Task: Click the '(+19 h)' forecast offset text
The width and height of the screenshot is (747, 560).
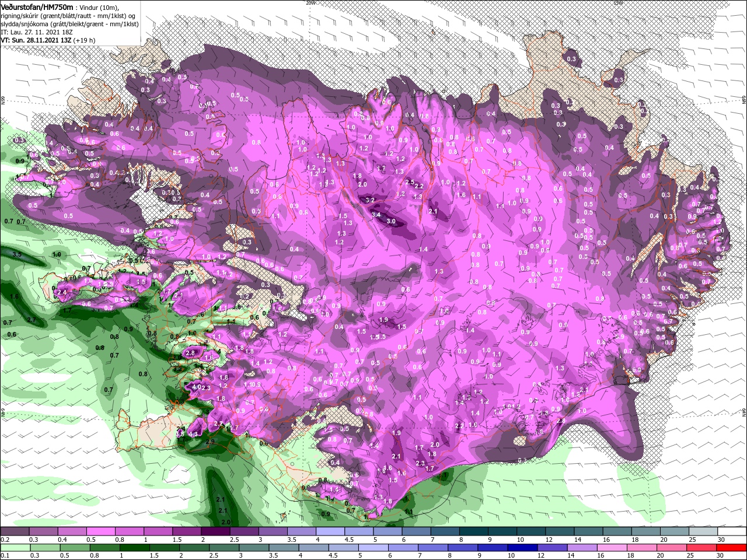Action: (x=85, y=40)
